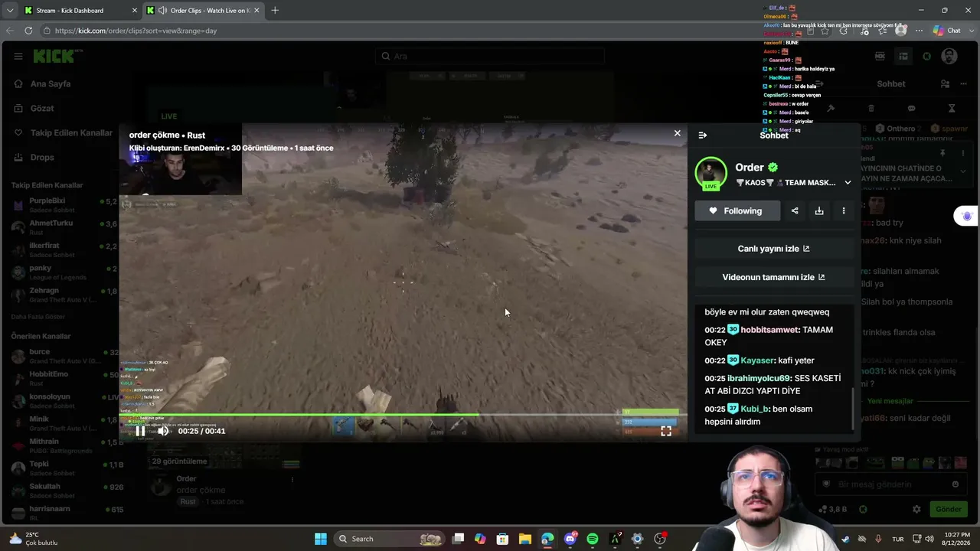Click the Kick search field 'Ara'
The width and height of the screenshot is (980, 551).
click(x=490, y=56)
